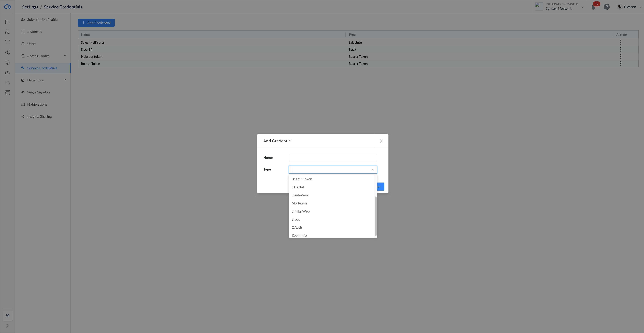Select SimilarWeb from Type list

[331, 211]
